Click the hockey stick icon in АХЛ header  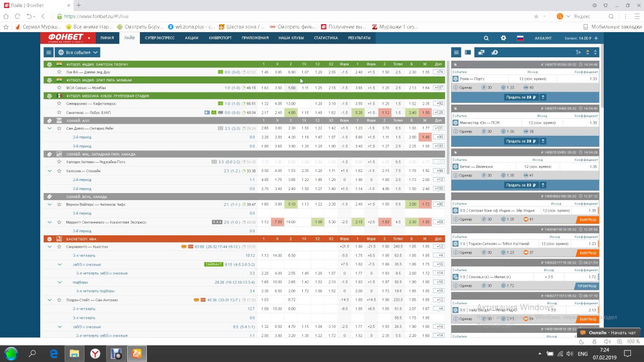[49, 121]
